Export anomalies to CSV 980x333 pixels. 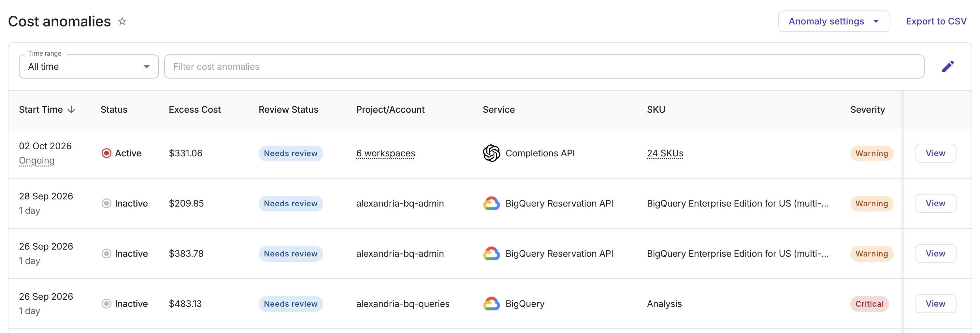(x=936, y=21)
